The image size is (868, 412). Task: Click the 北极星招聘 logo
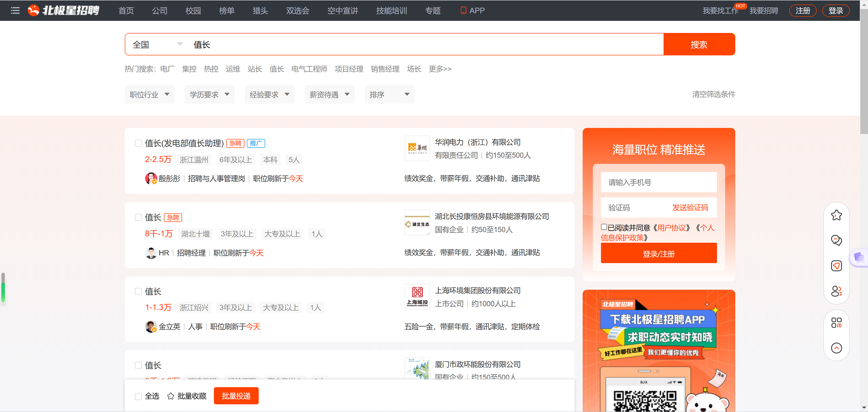coord(63,10)
